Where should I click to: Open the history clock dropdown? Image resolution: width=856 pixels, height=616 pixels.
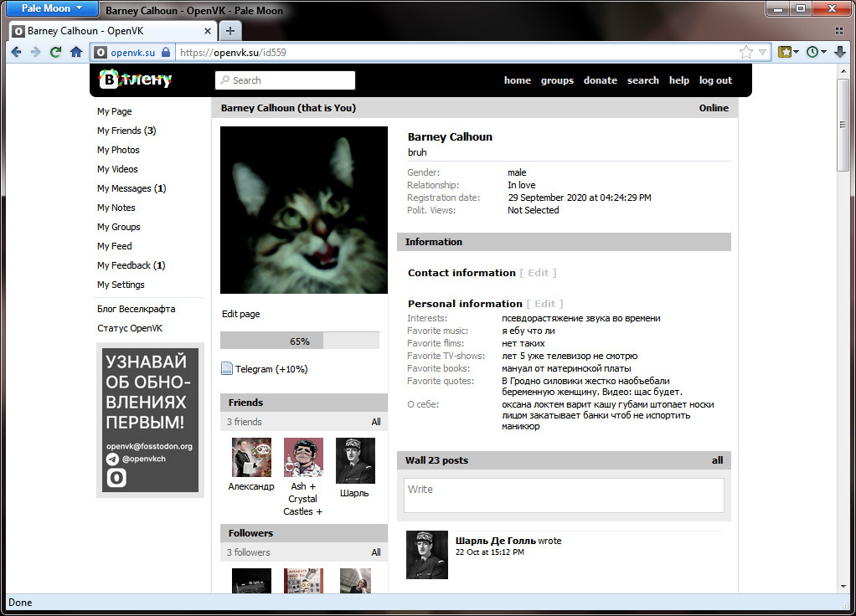tap(816, 52)
